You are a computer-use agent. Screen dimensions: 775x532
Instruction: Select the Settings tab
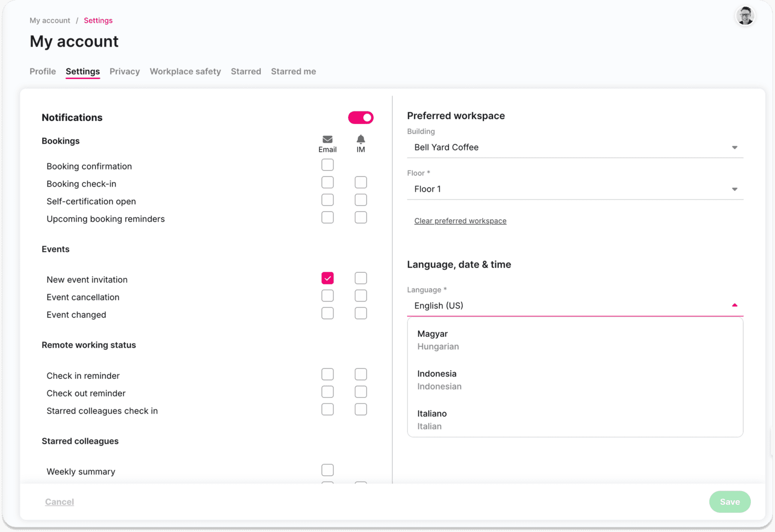[x=83, y=72]
